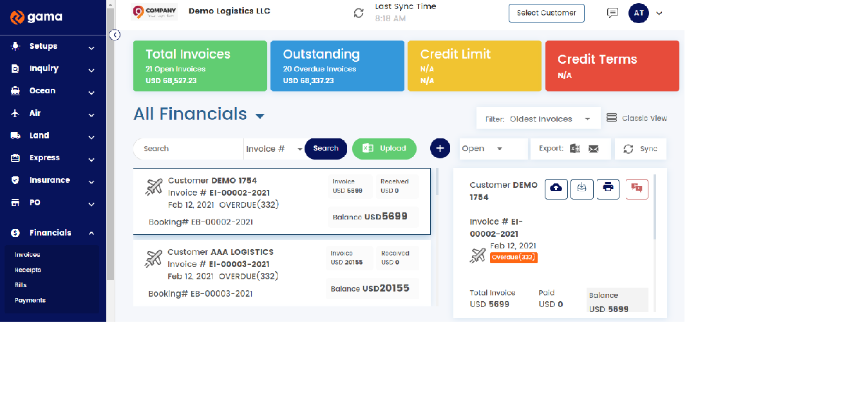Upload the invoice using the cloud icon

pos(556,189)
